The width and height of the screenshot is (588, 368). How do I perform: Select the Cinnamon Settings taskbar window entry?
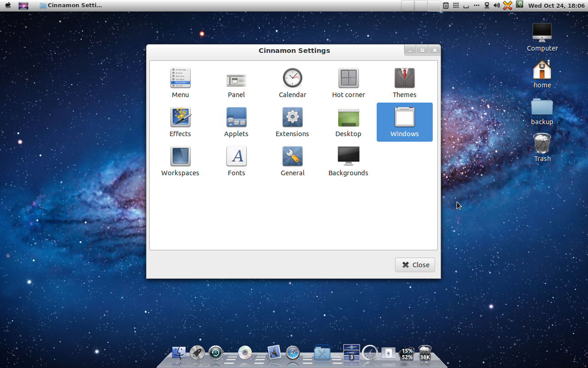click(x=71, y=6)
